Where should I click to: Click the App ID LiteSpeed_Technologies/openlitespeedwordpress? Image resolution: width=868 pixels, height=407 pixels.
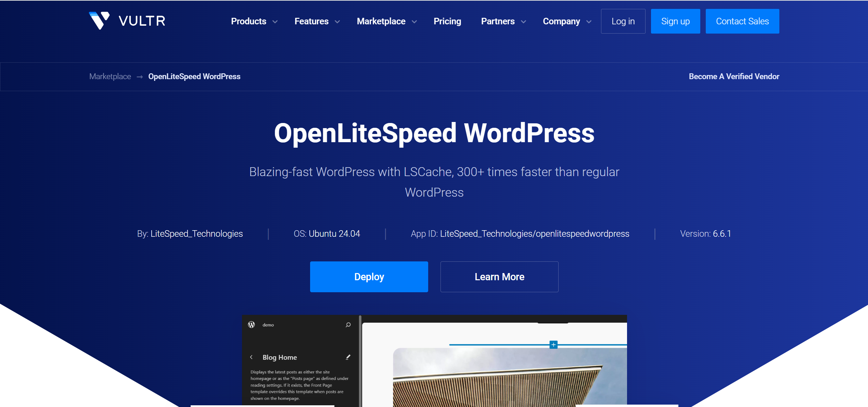tap(535, 234)
